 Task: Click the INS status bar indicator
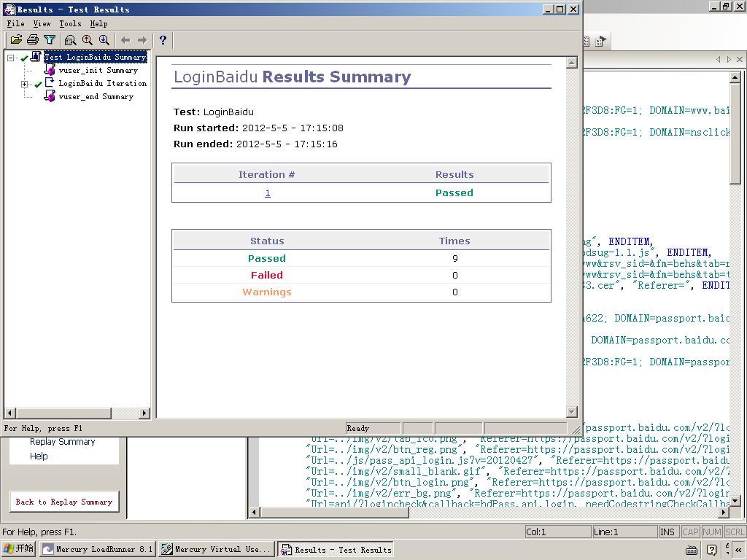point(667,532)
